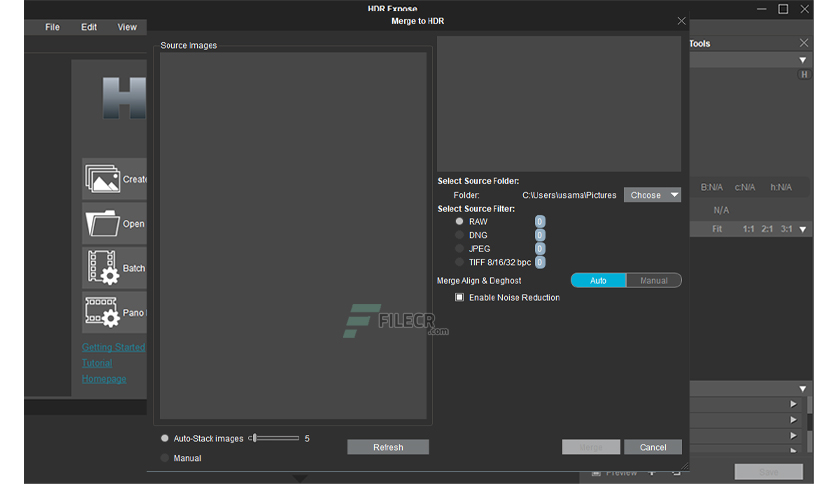Launch the Pano filmstrip gear icon
Viewport: 836px width, 484px height.
click(x=102, y=312)
